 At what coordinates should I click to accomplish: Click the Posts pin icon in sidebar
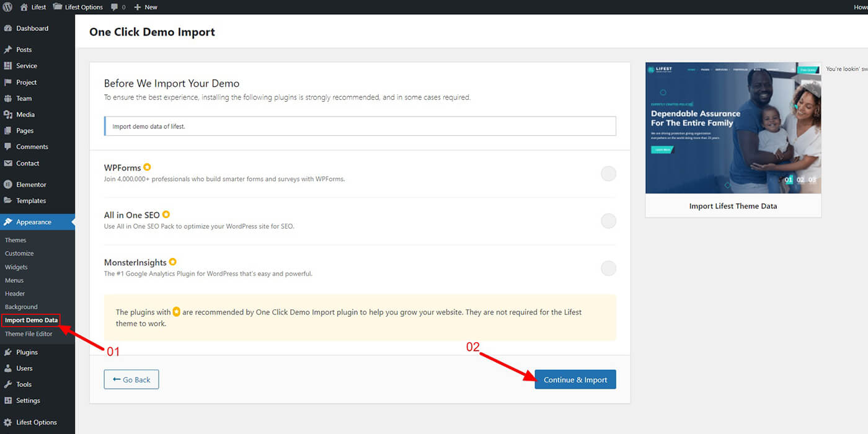(8, 50)
